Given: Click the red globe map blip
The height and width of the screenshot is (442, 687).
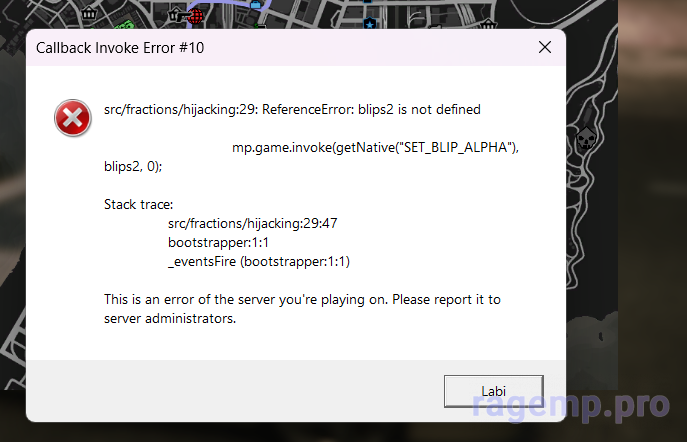Looking at the screenshot, I should coord(196,16).
